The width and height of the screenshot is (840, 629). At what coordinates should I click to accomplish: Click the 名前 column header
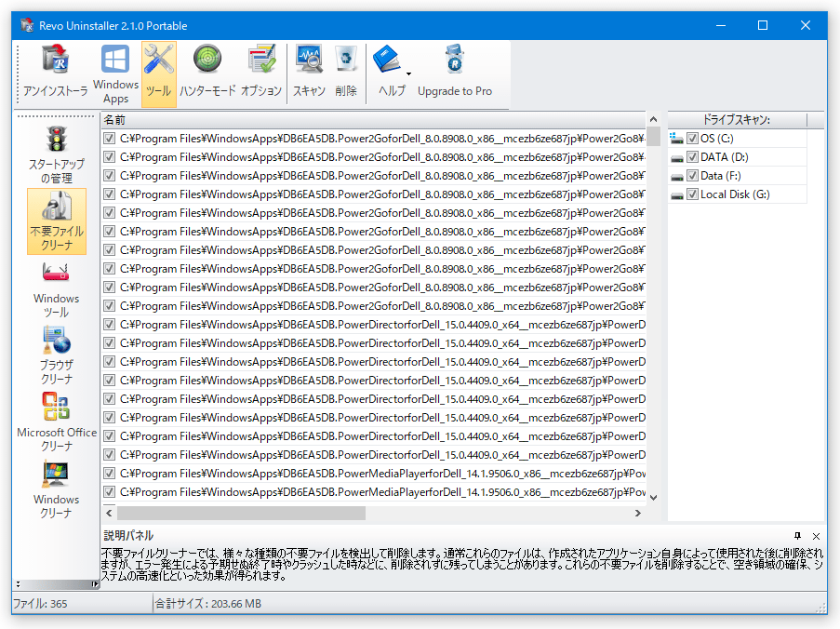point(374,120)
